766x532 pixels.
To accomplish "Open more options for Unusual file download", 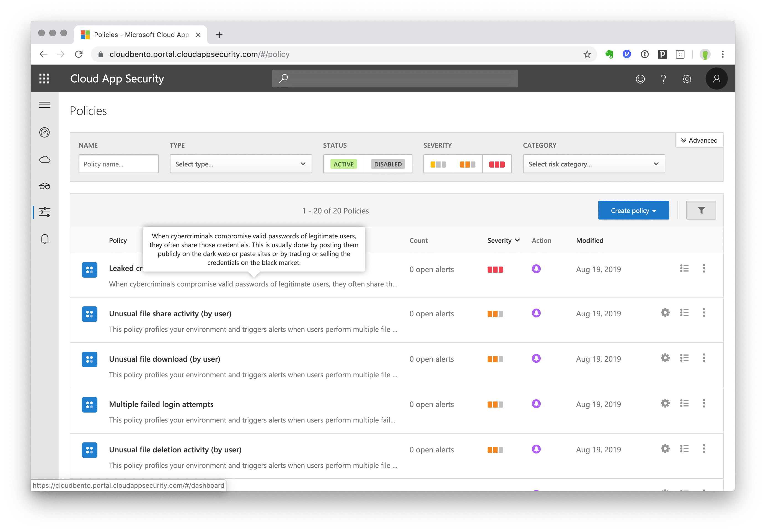I will tap(704, 358).
